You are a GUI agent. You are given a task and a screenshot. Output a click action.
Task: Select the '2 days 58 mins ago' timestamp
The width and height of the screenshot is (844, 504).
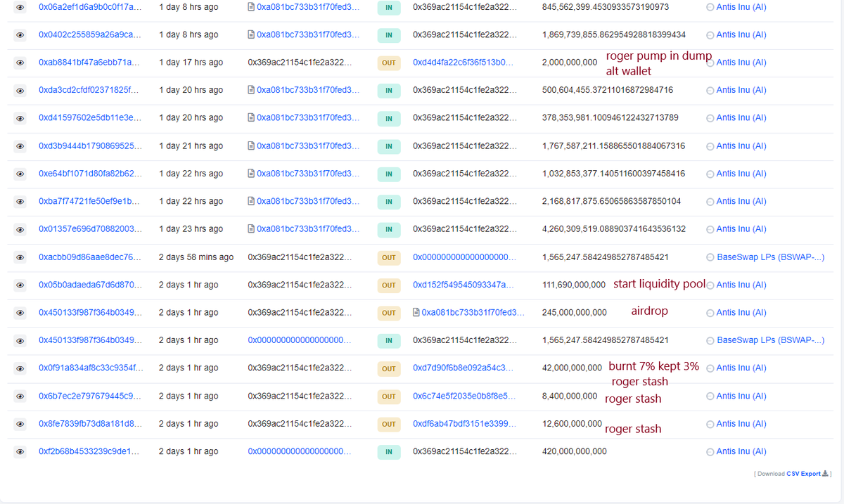(196, 257)
